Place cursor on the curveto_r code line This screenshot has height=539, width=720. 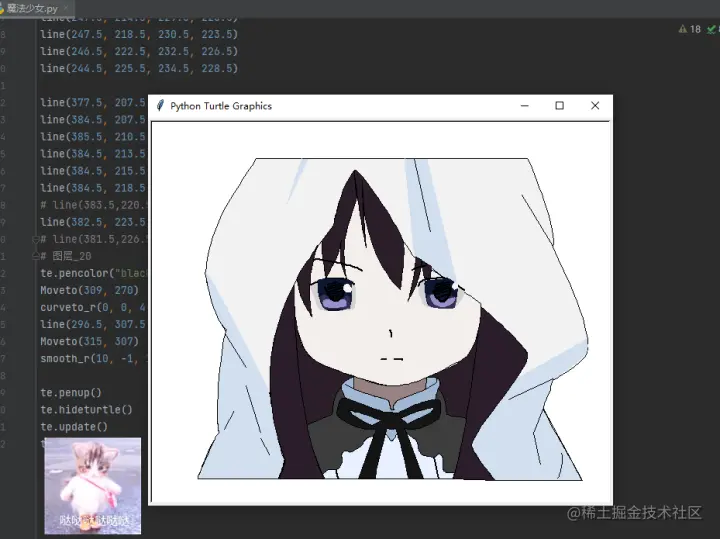coord(93,307)
